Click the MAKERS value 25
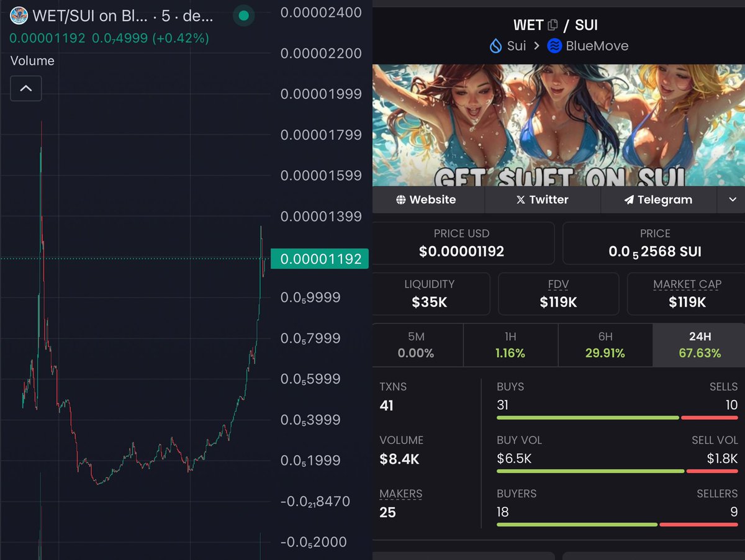 tap(387, 513)
